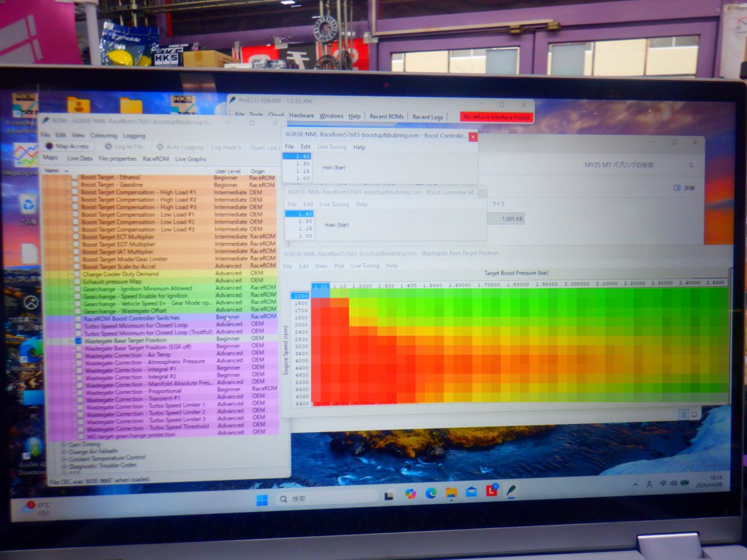Open the Mail app in taskbar
The height and width of the screenshot is (560, 747).
tap(472, 492)
